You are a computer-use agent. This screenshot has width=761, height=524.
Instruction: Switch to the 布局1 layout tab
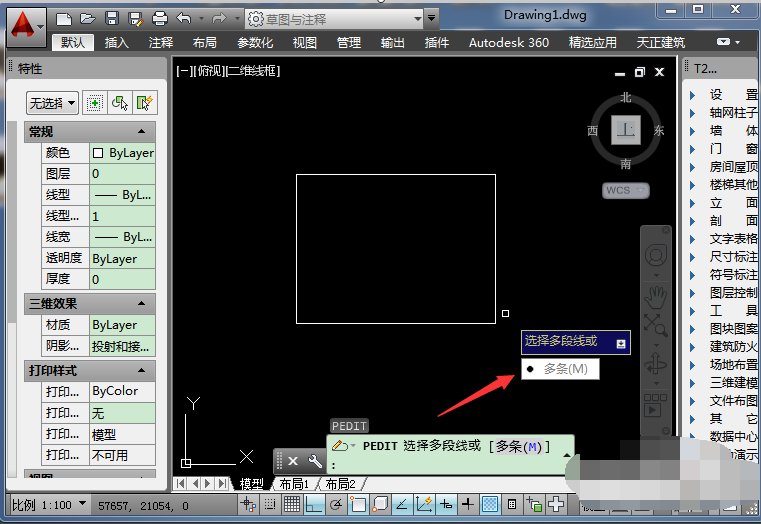(294, 484)
